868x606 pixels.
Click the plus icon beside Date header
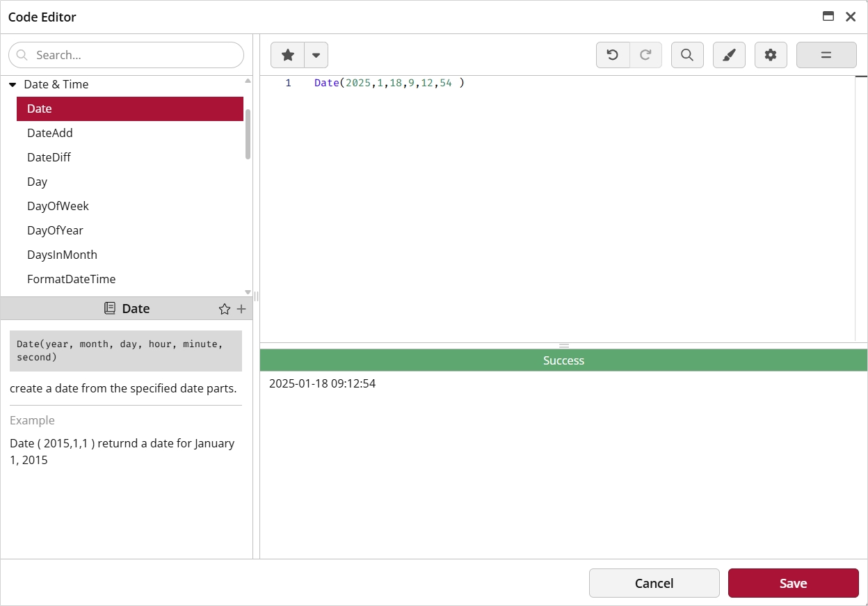pyautogui.click(x=241, y=309)
